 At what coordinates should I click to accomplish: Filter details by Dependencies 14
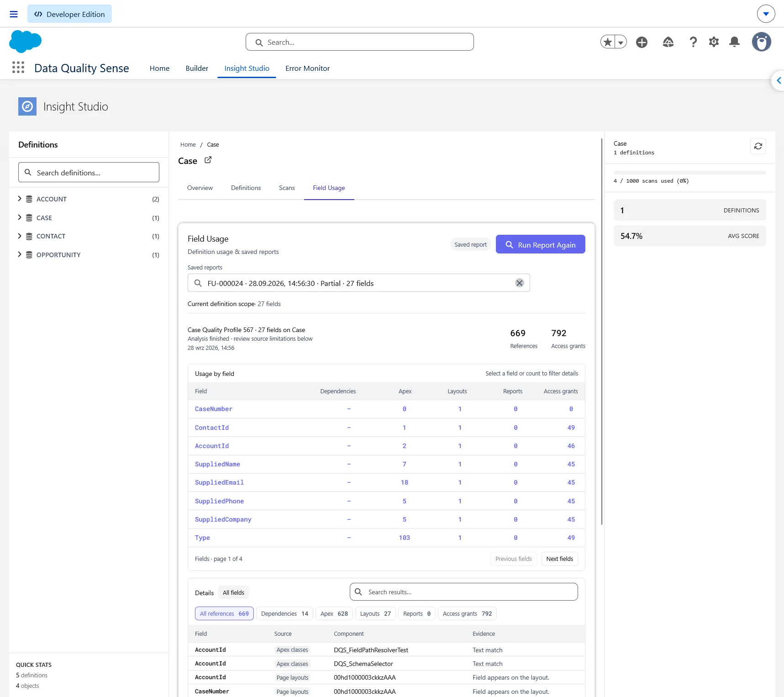coord(285,613)
